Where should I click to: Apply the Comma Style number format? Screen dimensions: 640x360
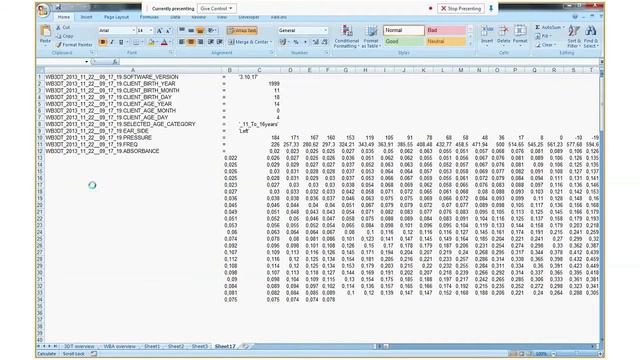[305, 42]
